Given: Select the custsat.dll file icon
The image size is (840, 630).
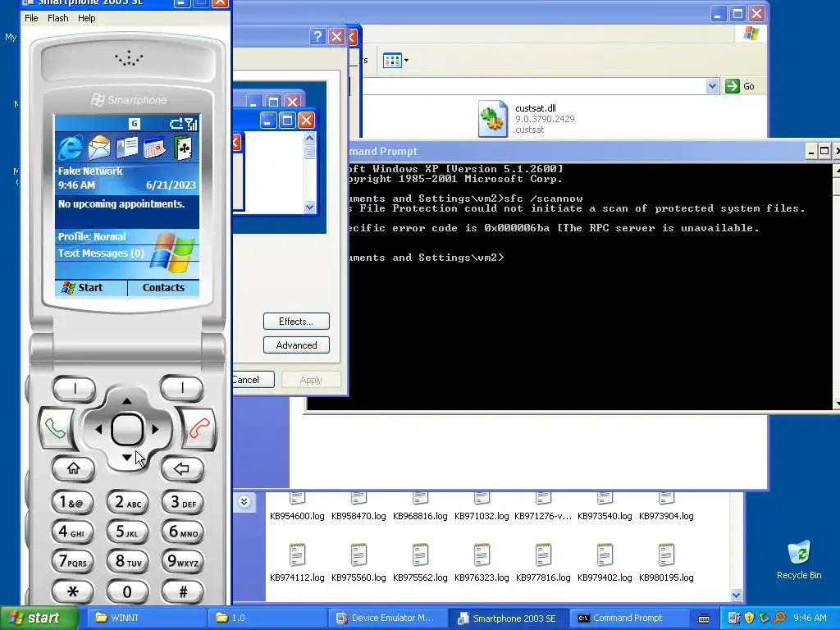Looking at the screenshot, I should click(493, 118).
